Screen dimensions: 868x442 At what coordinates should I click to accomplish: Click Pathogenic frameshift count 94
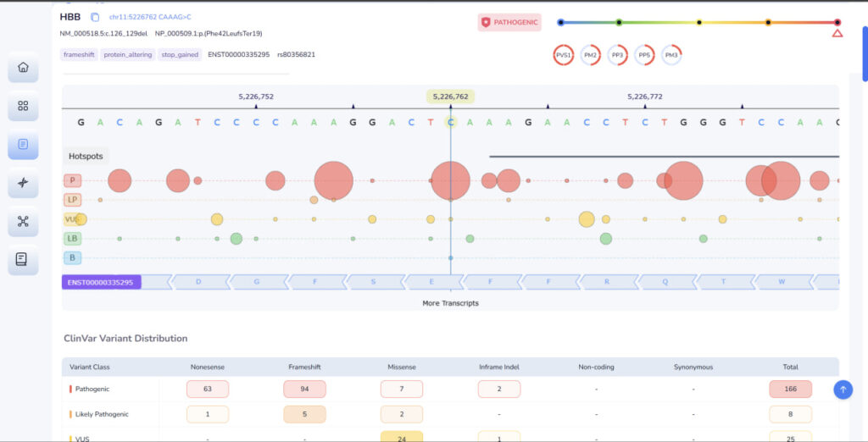304,389
